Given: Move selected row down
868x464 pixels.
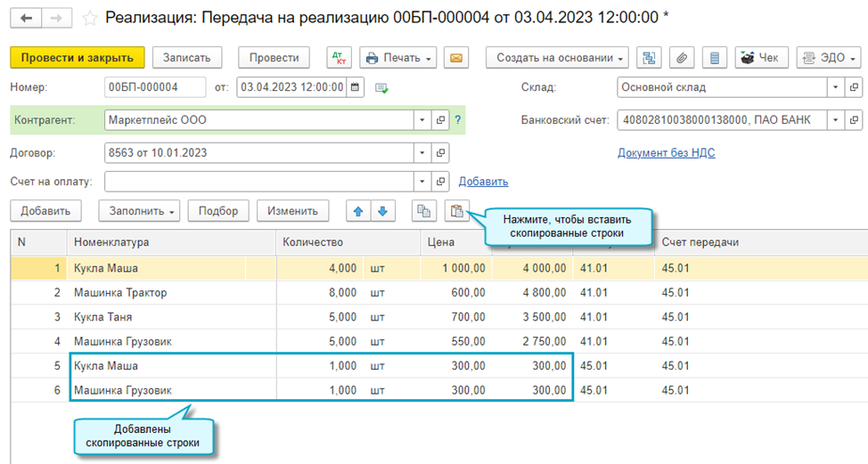Looking at the screenshot, I should click(x=382, y=211).
